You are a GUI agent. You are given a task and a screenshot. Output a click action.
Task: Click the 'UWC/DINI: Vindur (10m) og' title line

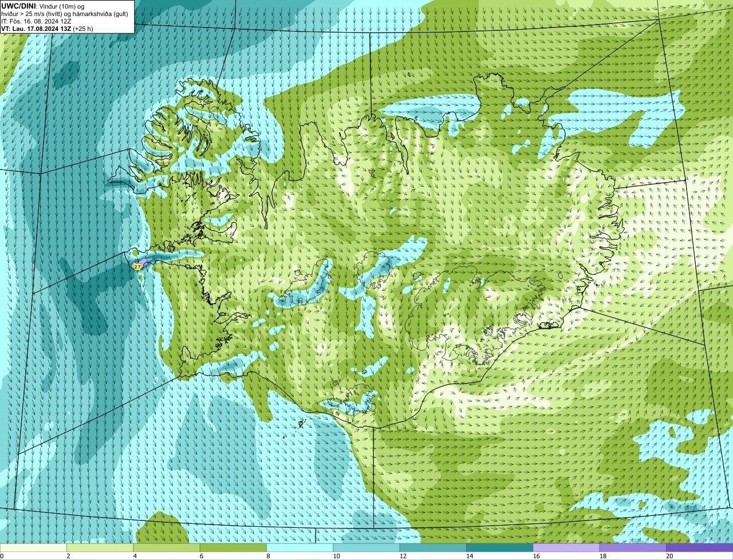pos(43,6)
